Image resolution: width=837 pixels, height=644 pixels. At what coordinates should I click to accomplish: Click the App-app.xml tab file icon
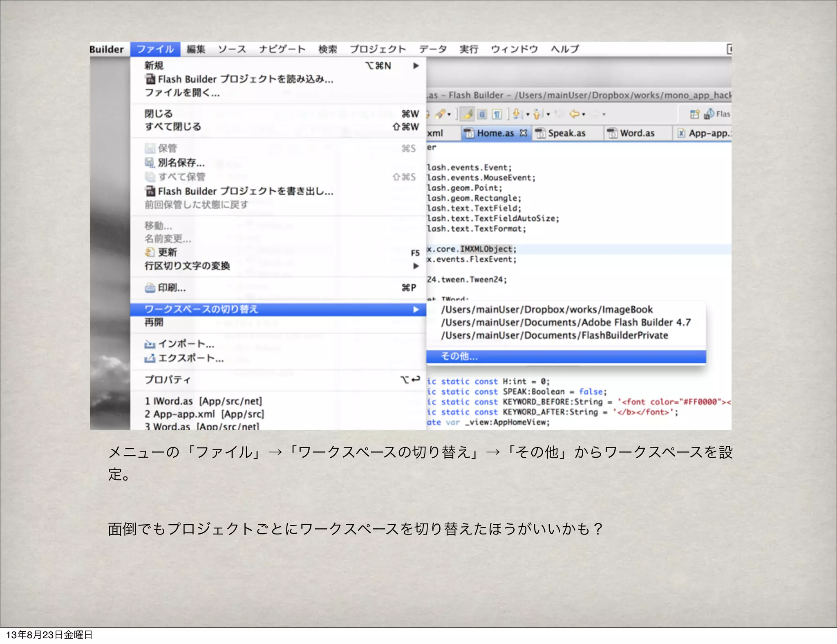coord(681,133)
